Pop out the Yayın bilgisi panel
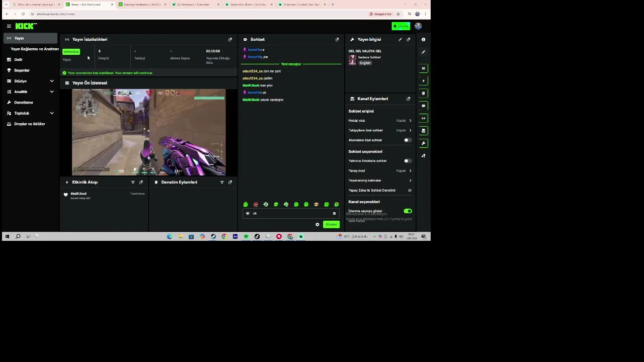The width and height of the screenshot is (644, 362). 408,39
